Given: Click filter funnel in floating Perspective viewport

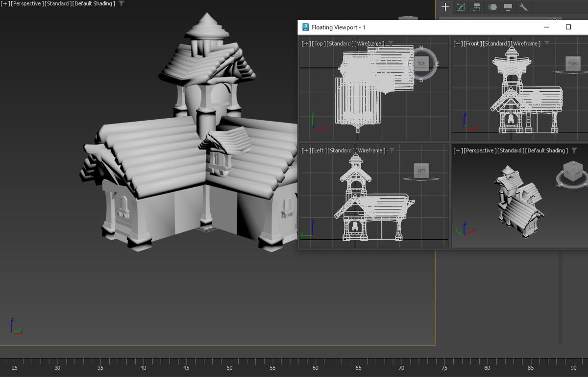Looking at the screenshot, I should tap(574, 150).
